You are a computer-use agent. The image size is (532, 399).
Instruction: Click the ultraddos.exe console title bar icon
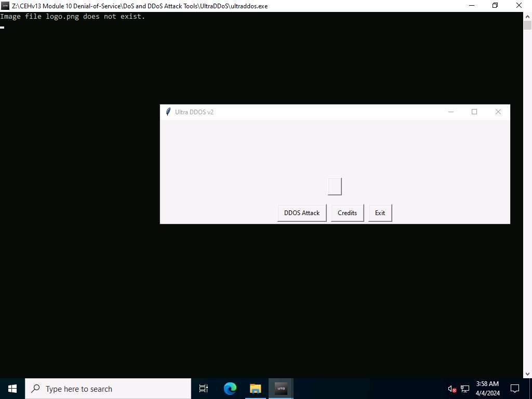pyautogui.click(x=5, y=6)
